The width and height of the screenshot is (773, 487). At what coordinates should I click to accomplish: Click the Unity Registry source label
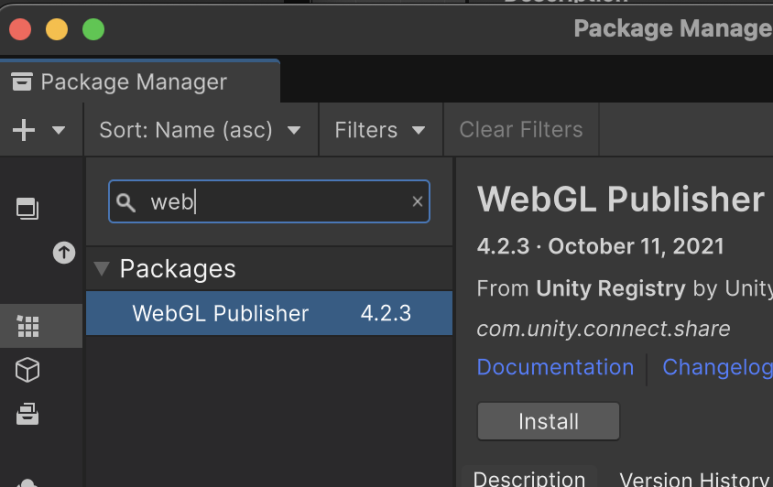(610, 288)
